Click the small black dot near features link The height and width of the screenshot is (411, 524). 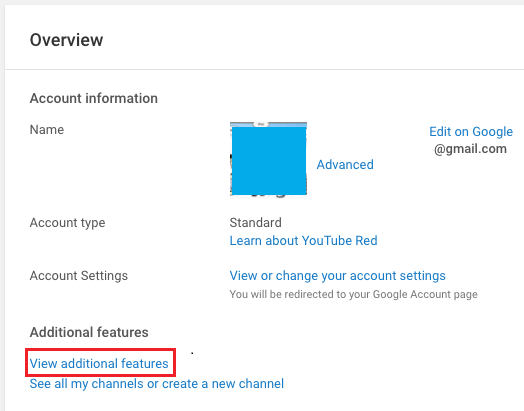(x=192, y=353)
